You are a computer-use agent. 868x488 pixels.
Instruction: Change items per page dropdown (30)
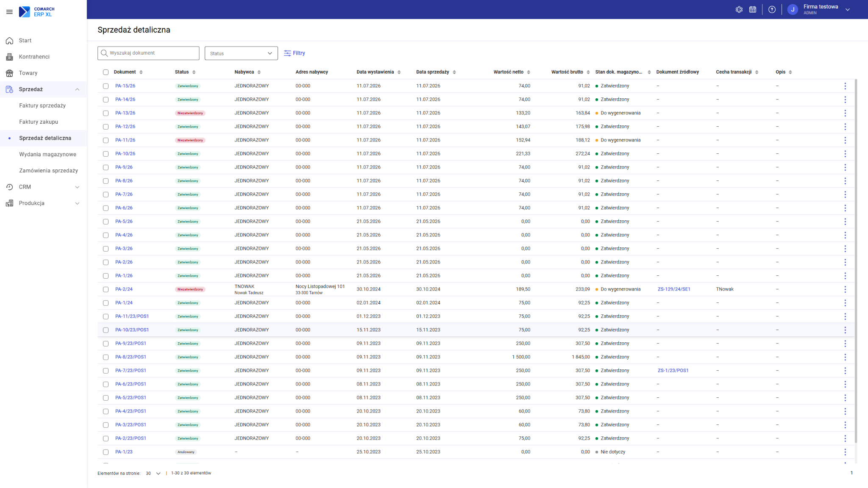click(153, 473)
